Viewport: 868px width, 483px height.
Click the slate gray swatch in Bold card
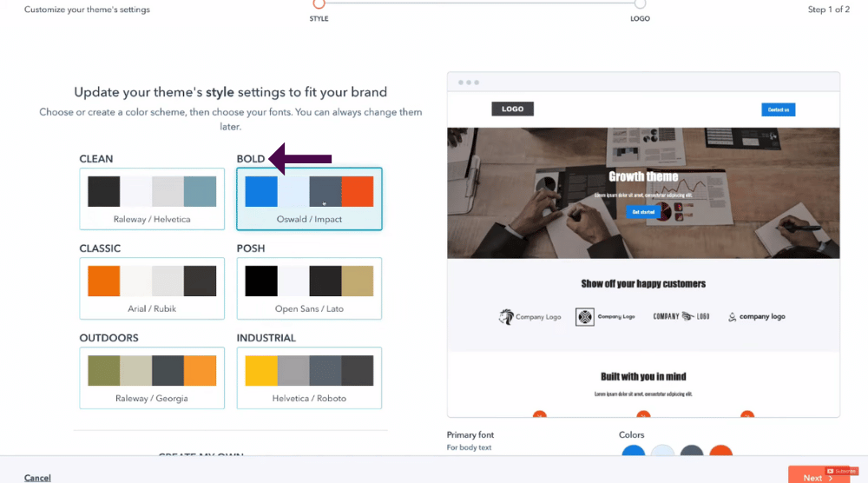325,192
